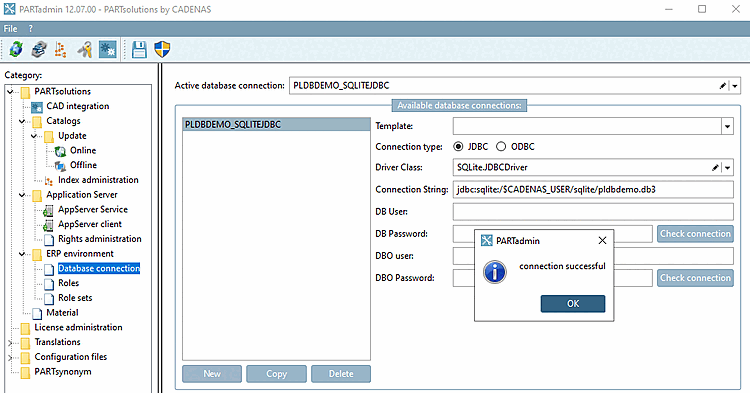Click the Connection String input field
The height and width of the screenshot is (393, 750).
(x=593, y=190)
